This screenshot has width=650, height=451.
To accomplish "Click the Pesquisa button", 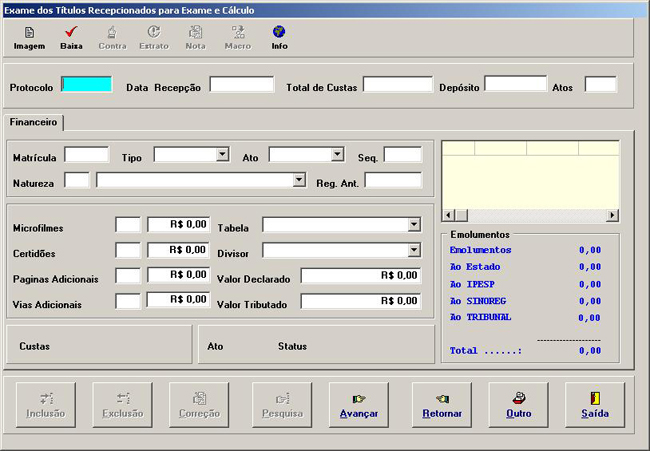I will pos(282,405).
